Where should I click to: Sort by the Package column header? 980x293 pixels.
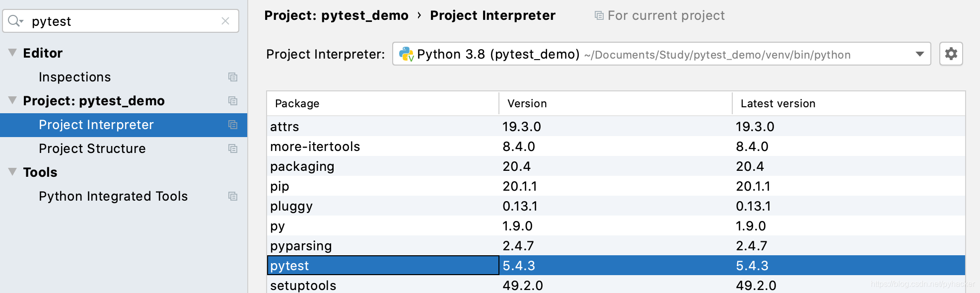(x=297, y=103)
